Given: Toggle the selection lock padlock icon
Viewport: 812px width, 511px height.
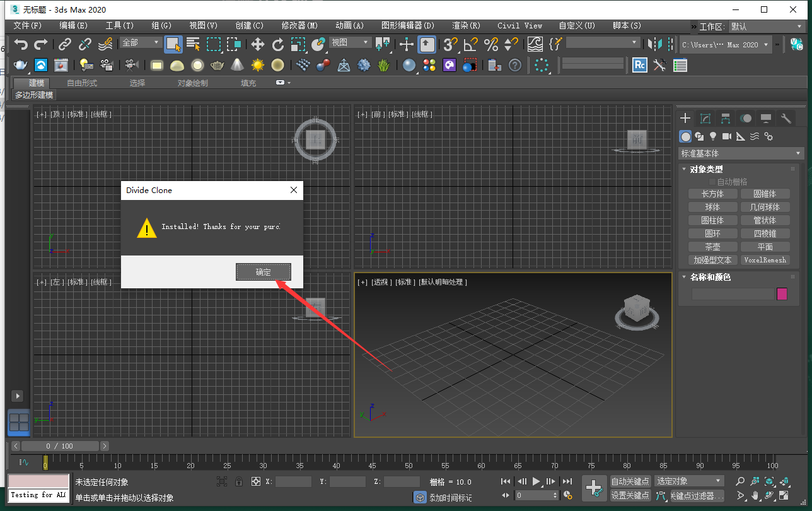Looking at the screenshot, I should coord(239,481).
